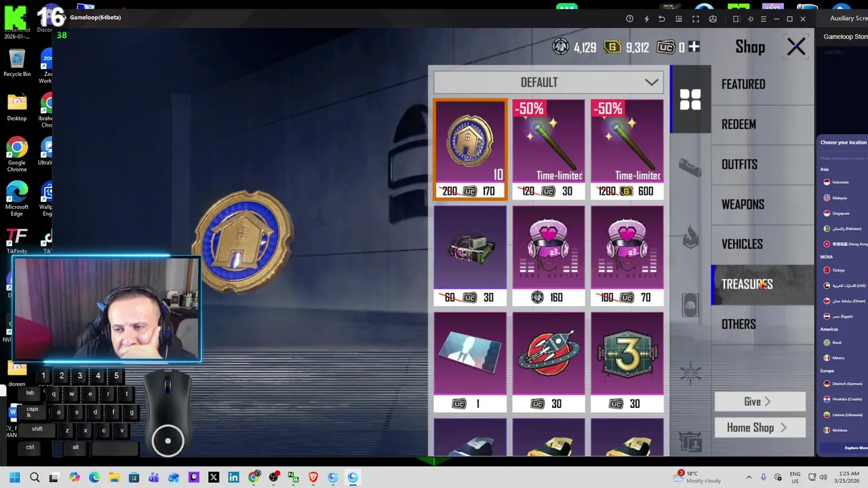
Task: Open Windows Start menu
Action: pyautogui.click(x=14, y=477)
